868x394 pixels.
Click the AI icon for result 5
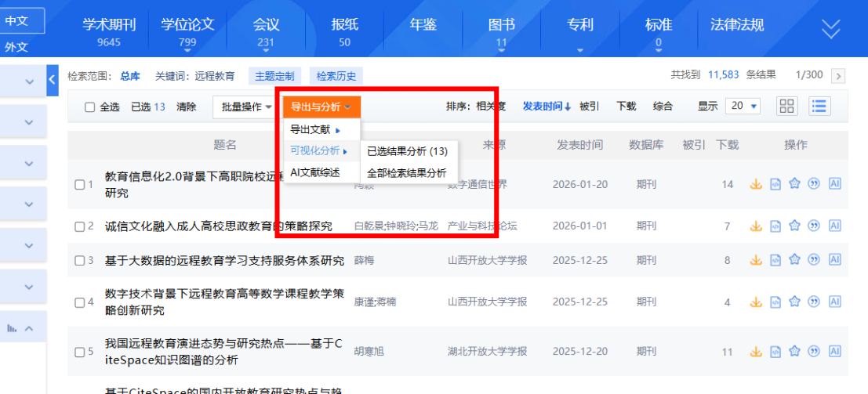pos(834,352)
